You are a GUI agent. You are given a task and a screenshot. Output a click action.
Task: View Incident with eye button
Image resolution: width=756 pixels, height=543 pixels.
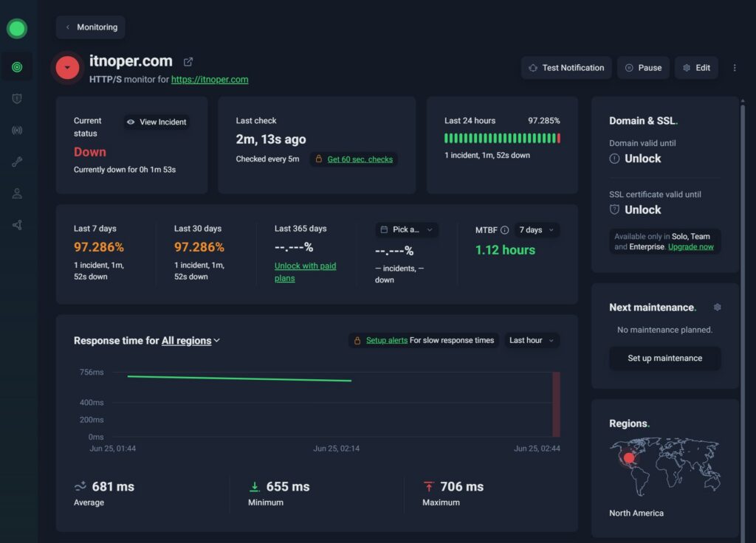[157, 122]
